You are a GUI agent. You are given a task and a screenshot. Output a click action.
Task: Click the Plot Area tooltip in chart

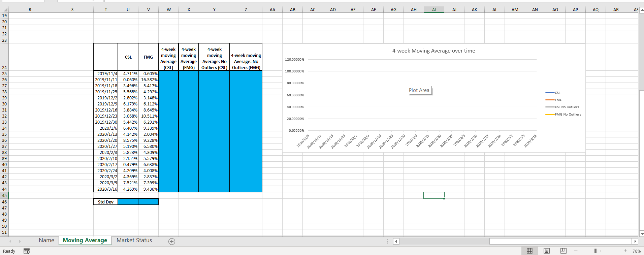coord(419,90)
